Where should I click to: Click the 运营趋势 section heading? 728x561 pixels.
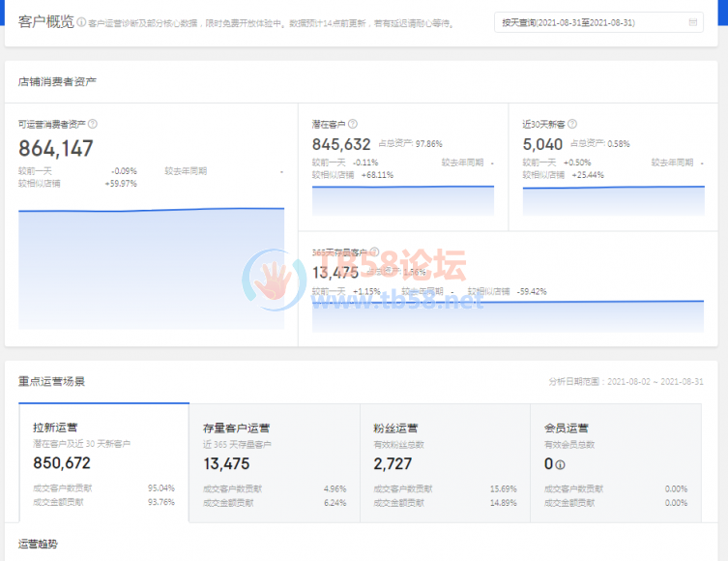coord(39,545)
